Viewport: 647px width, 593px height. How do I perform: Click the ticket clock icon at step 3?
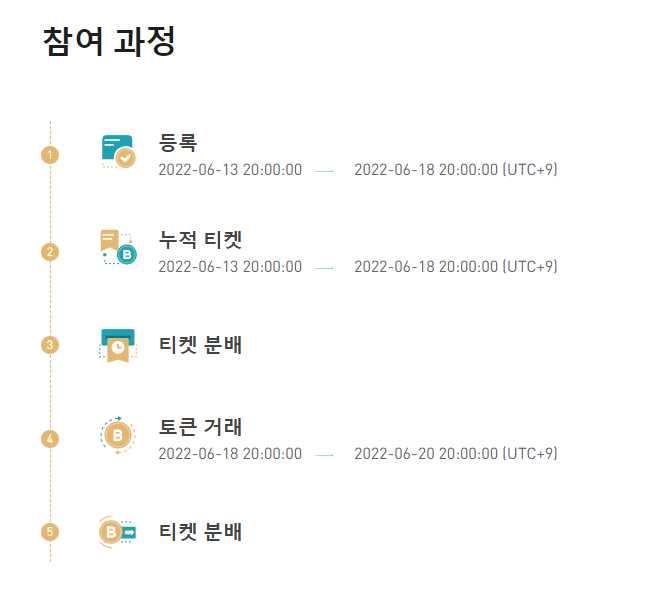pos(118,345)
